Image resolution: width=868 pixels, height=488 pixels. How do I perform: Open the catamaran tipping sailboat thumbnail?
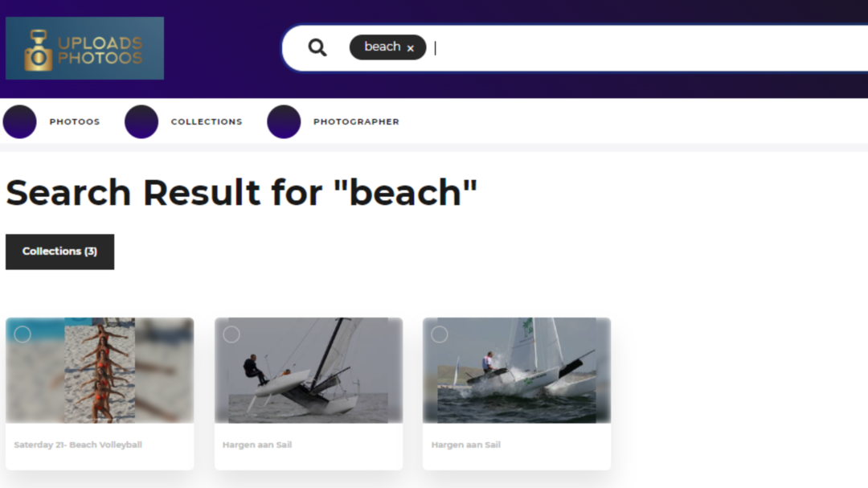[x=309, y=370]
